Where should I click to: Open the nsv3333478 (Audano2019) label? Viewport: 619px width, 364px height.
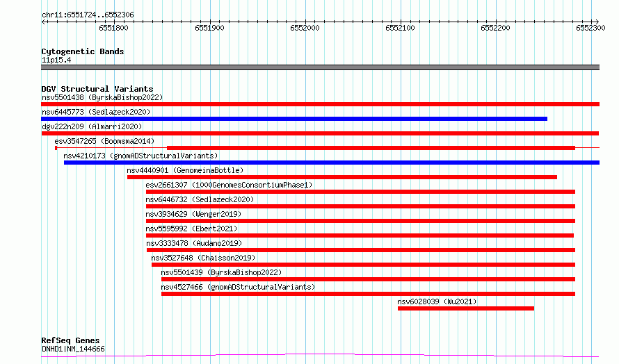[194, 243]
